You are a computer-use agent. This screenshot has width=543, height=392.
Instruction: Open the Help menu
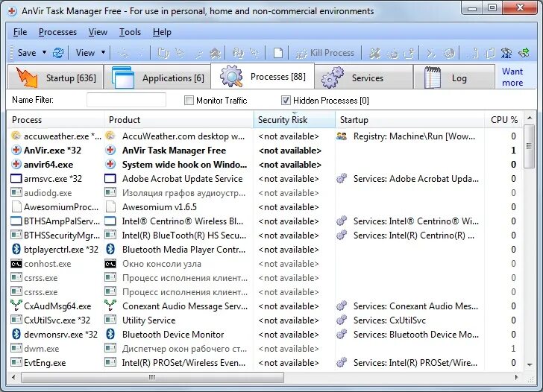[x=162, y=32]
